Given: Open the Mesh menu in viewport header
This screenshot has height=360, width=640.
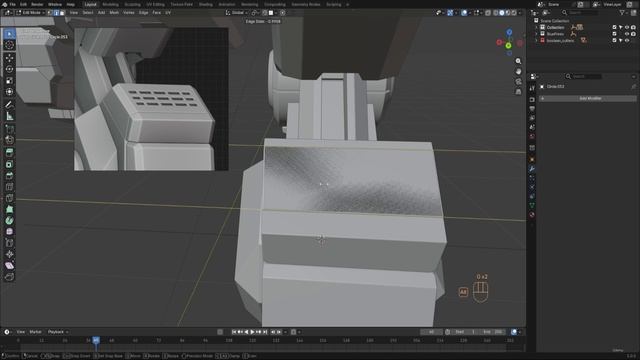Looking at the screenshot, I should point(114,13).
